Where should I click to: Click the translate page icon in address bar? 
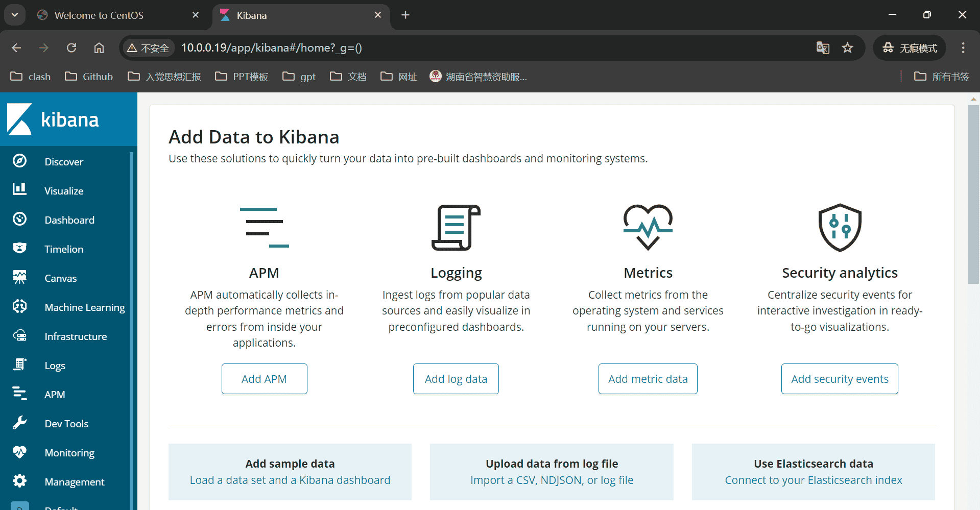(x=823, y=48)
